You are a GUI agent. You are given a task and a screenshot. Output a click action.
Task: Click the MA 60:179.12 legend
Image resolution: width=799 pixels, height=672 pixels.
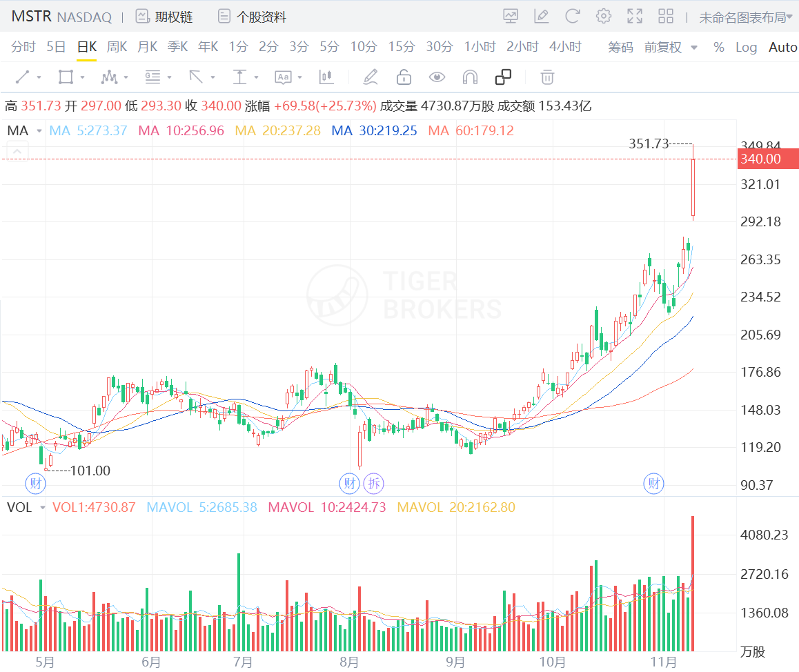471,130
